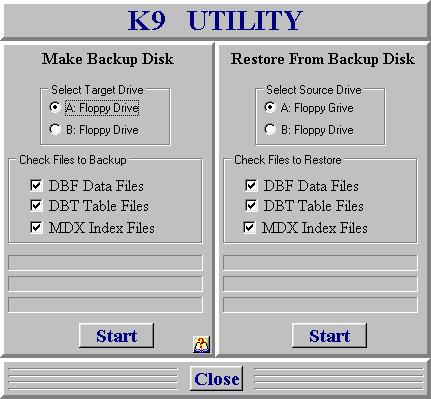This screenshot has height=399, width=431.
Task: Open the help book icon
Action: pos(201,344)
